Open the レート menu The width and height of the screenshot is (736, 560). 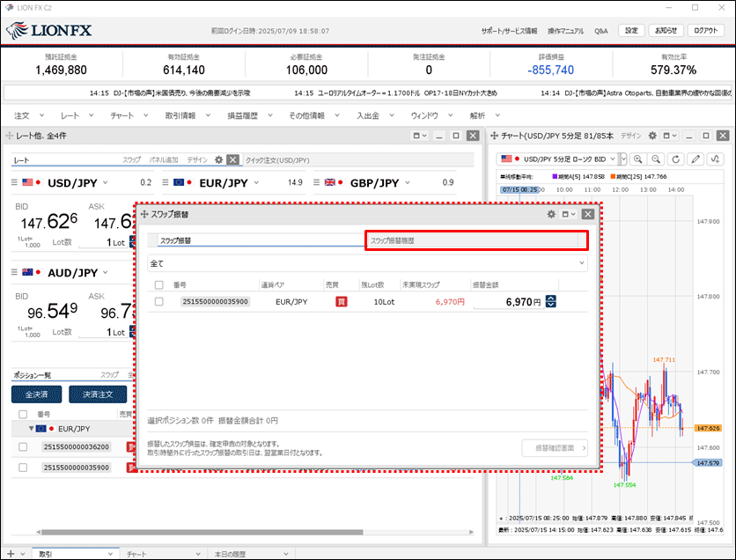click(77, 115)
